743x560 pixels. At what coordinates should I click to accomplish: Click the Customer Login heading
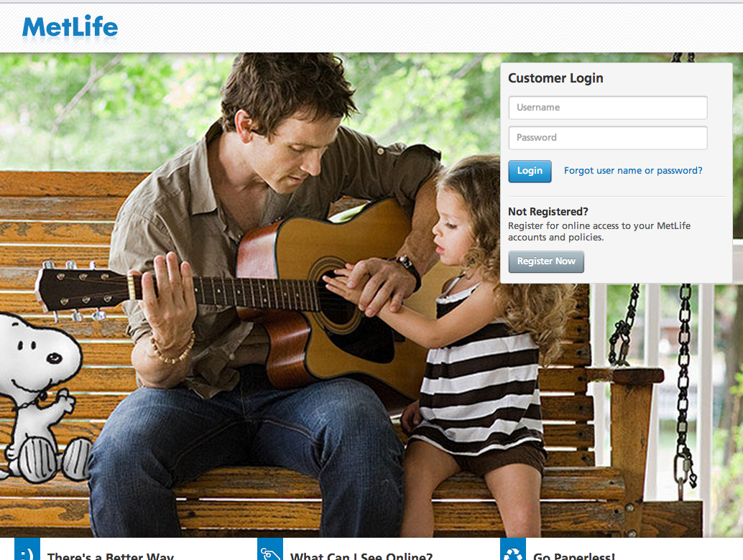pos(555,78)
